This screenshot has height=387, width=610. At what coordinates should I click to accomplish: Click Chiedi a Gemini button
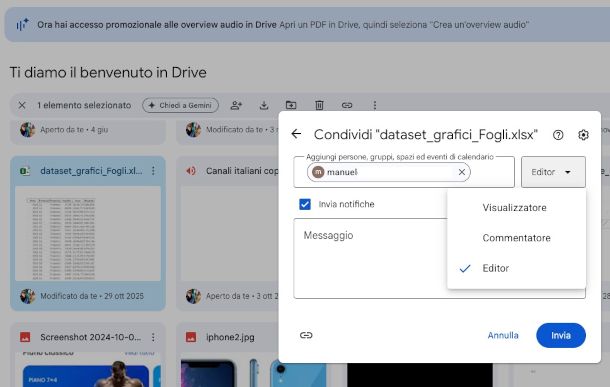click(x=181, y=105)
